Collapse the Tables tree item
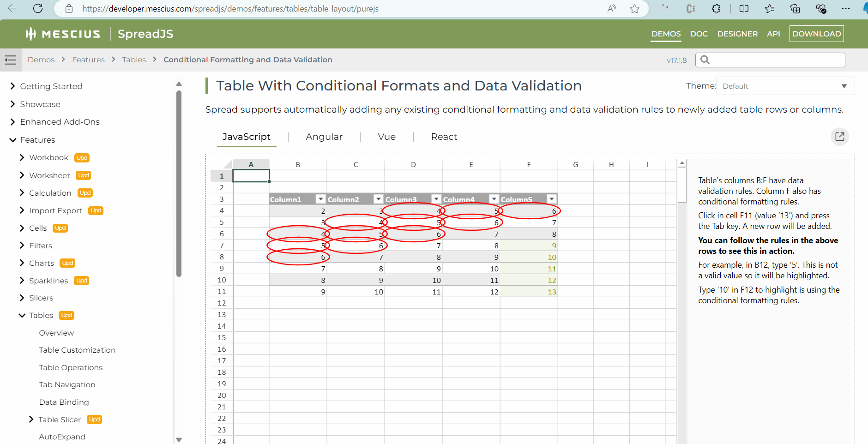Screen dimensions: 868x444 22,315
